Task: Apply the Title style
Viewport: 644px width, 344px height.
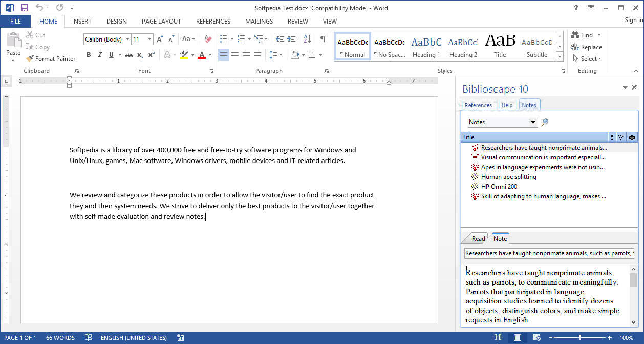Action: point(500,47)
